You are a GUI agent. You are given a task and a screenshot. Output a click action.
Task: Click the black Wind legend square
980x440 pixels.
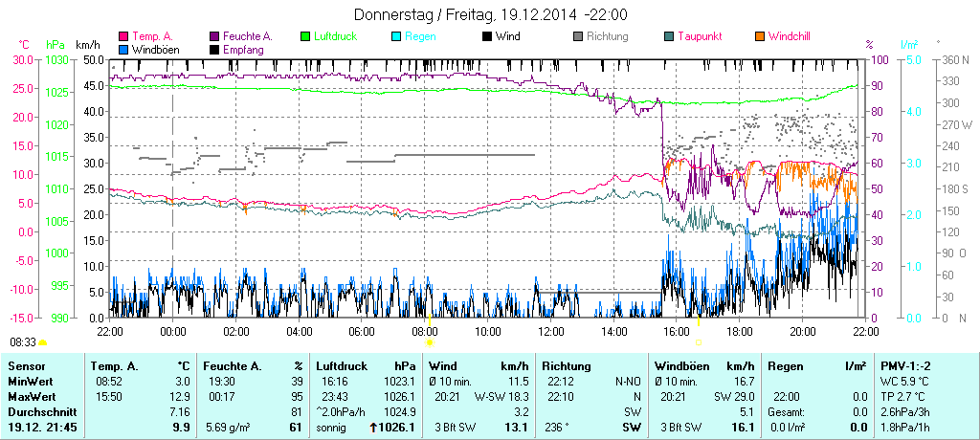pos(487,36)
